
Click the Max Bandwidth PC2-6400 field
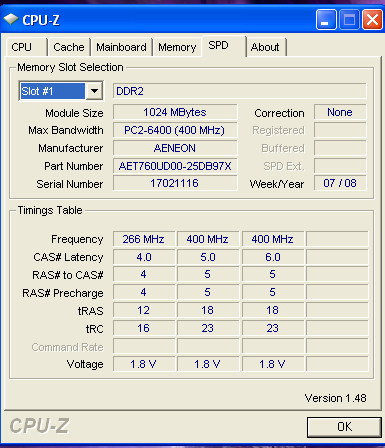175,130
